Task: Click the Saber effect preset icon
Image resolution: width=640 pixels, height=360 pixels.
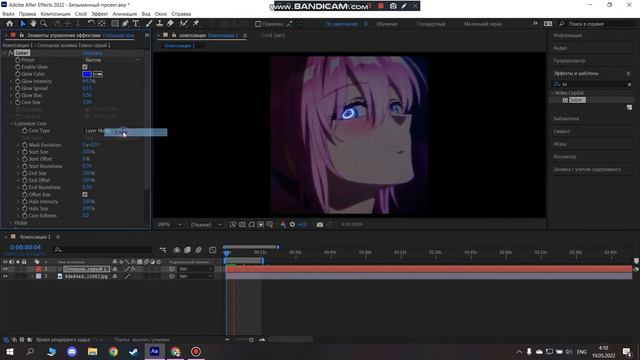Action: (x=565, y=100)
